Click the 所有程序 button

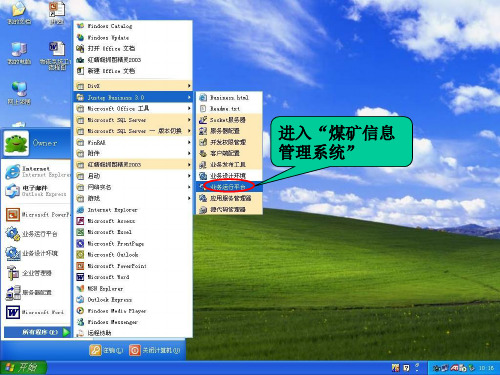(x=37, y=332)
